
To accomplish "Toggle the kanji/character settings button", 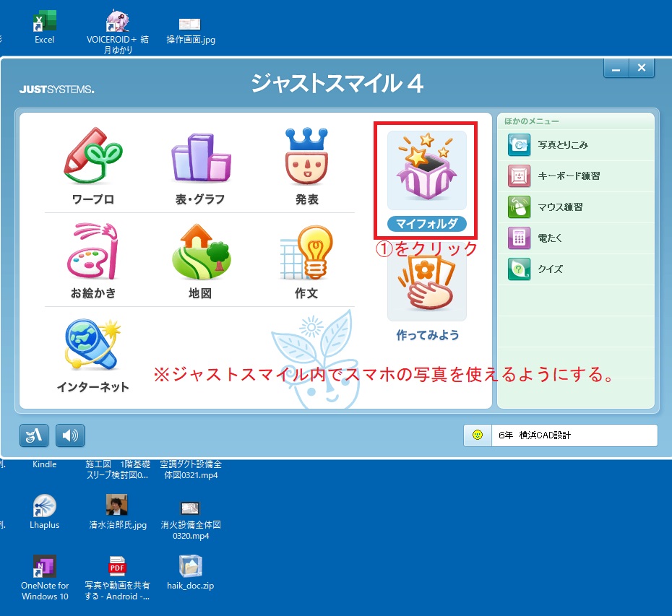I will (x=34, y=435).
